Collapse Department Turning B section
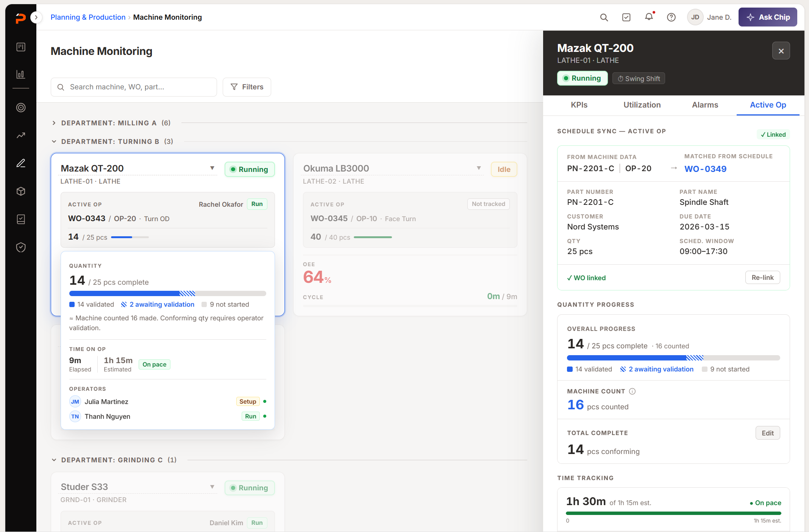This screenshot has height=532, width=809. point(54,142)
